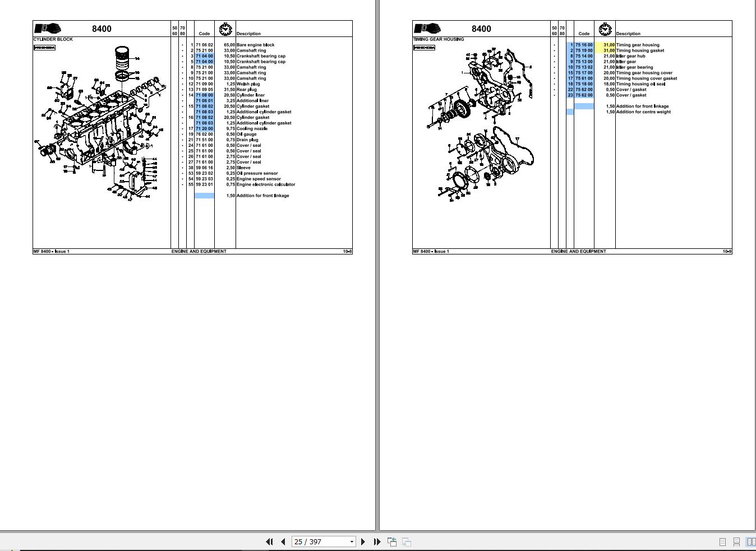756x551 pixels.
Task: Click code 59 23 02
Action: 204,173
